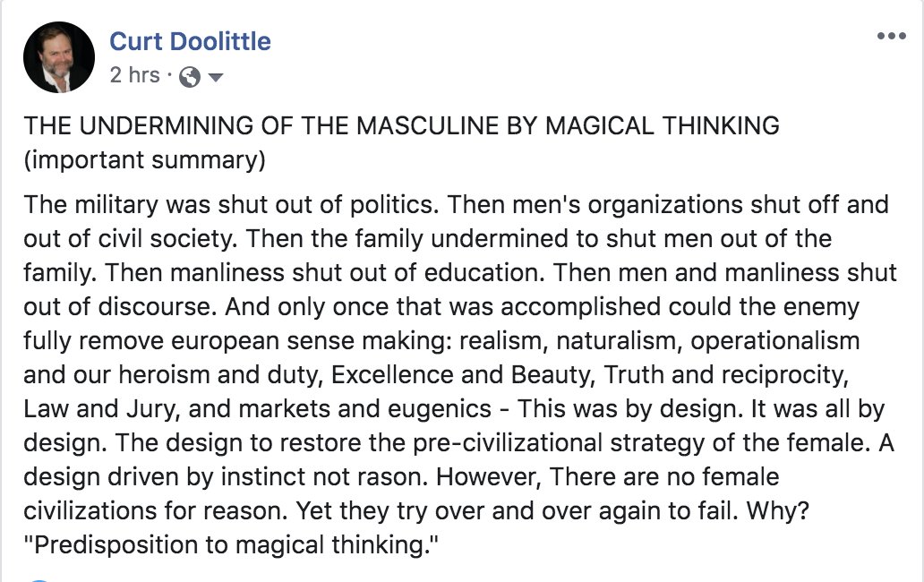This screenshot has width=924, height=582.
Task: Open the more options menu at top right
Action: pyautogui.click(x=892, y=36)
